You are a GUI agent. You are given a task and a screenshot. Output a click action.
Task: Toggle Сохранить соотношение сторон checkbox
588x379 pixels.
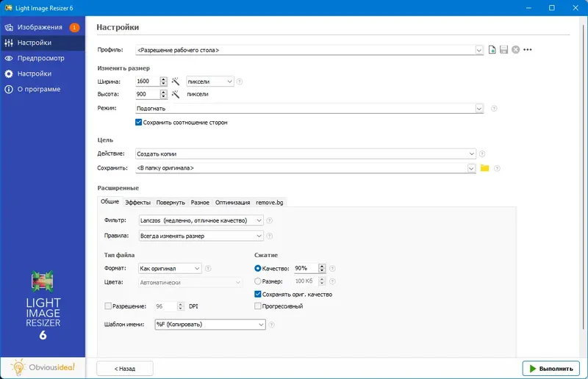pos(138,123)
